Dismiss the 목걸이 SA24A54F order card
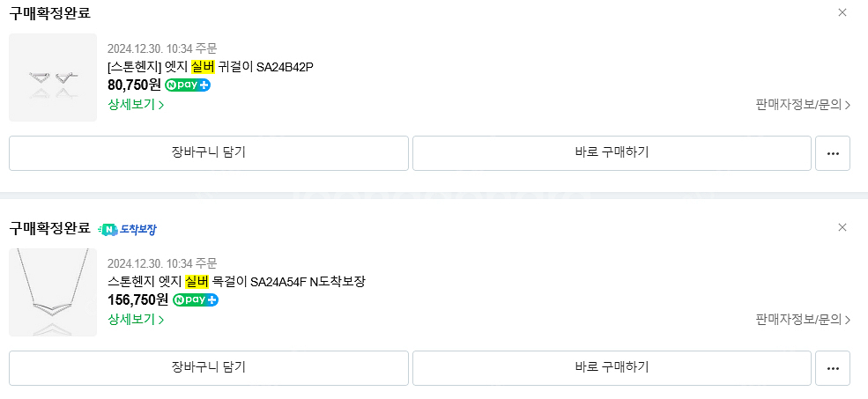The image size is (868, 399). [x=842, y=227]
